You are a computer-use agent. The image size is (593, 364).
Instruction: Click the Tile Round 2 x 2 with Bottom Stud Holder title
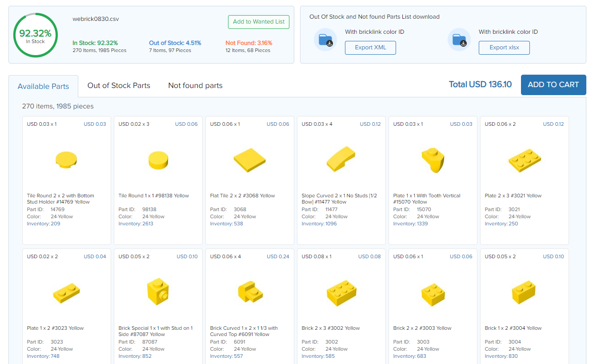click(60, 199)
